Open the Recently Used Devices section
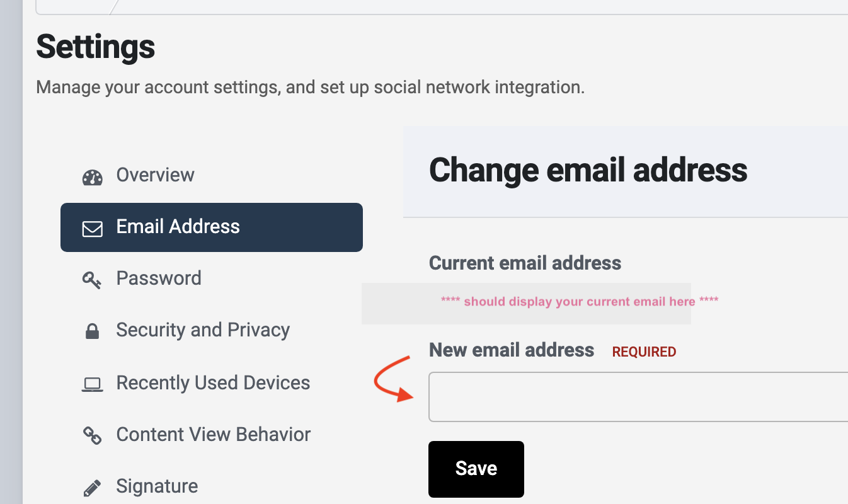The height and width of the screenshot is (504, 848). pyautogui.click(x=213, y=382)
